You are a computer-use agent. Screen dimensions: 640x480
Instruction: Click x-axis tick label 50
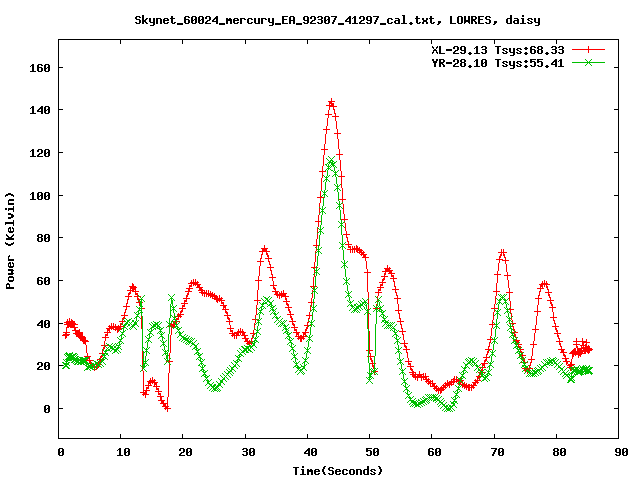coord(372,452)
